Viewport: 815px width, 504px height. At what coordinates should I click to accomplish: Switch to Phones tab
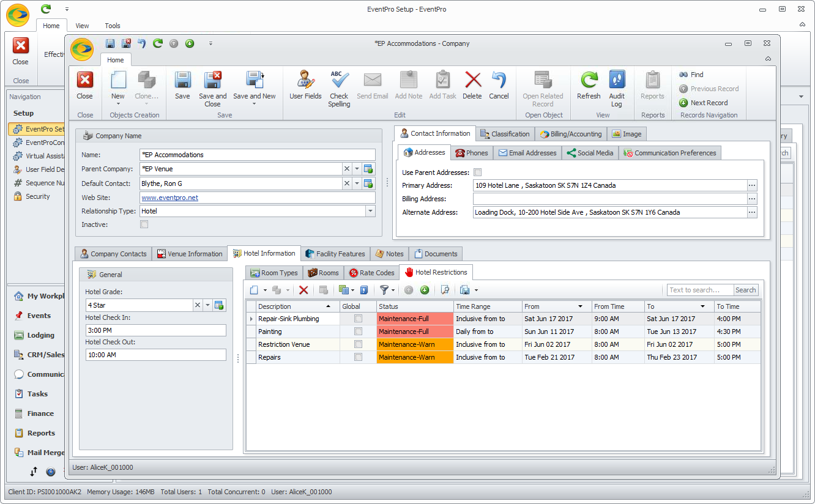(x=472, y=153)
